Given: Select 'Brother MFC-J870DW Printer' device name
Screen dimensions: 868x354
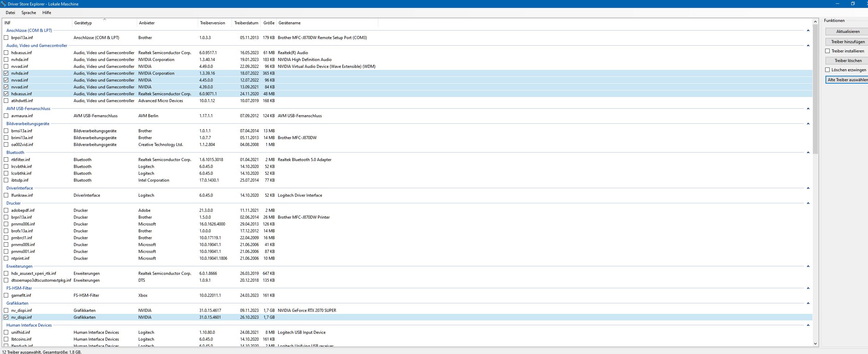Looking at the screenshot, I should tap(304, 217).
